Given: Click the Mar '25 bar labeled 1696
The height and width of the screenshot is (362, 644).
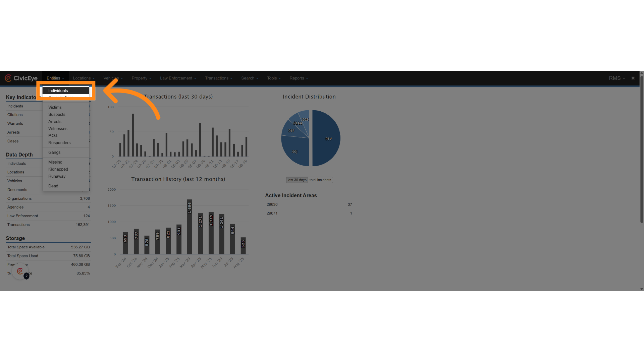Looking at the screenshot, I should [190, 228].
